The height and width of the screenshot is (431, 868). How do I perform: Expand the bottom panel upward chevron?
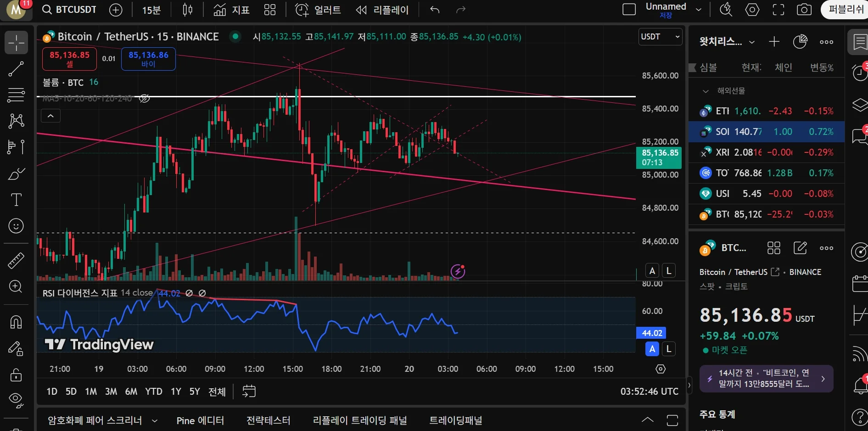pyautogui.click(x=647, y=420)
